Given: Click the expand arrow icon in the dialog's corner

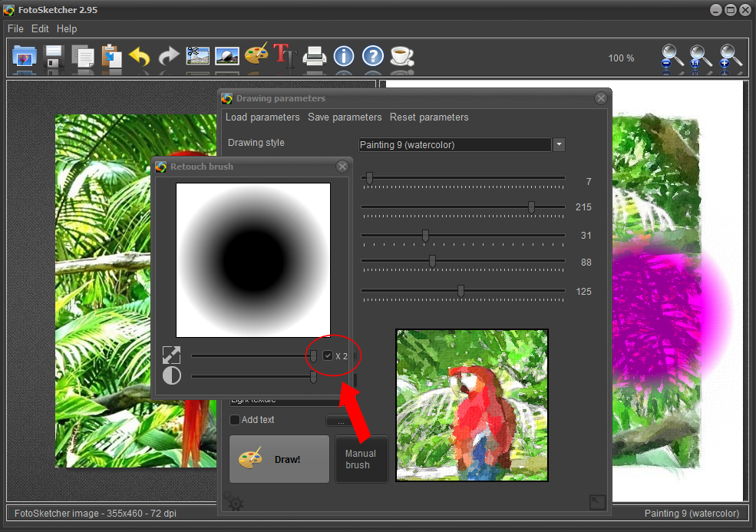Looking at the screenshot, I should (597, 502).
